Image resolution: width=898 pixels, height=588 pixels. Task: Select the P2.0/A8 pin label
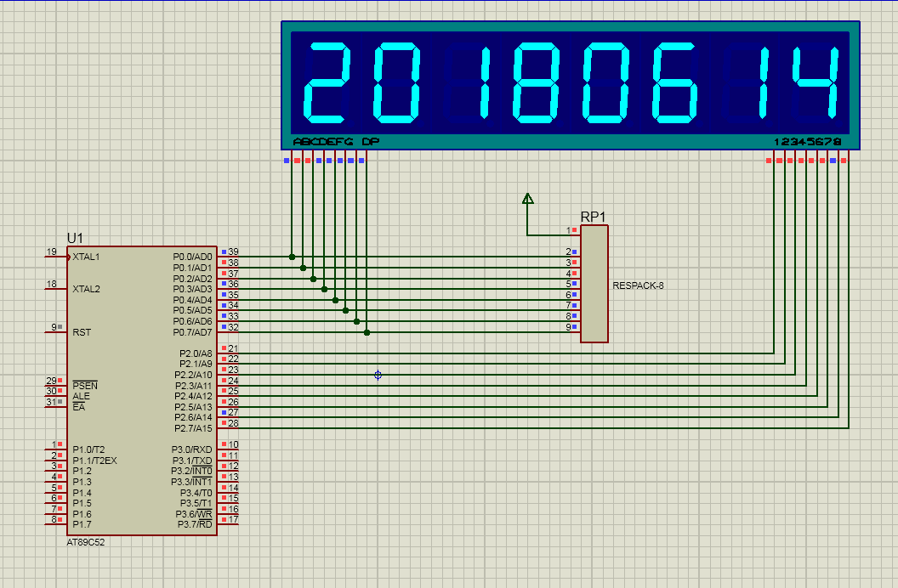tap(196, 353)
